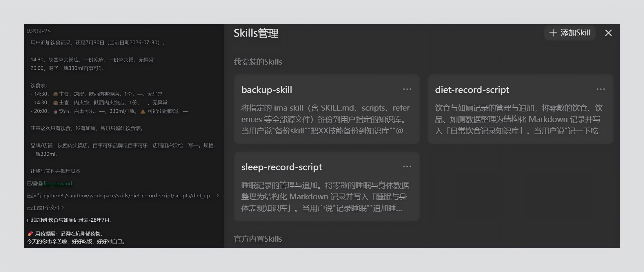
Task: Open the diet_new.md file link
Action: [57, 183]
